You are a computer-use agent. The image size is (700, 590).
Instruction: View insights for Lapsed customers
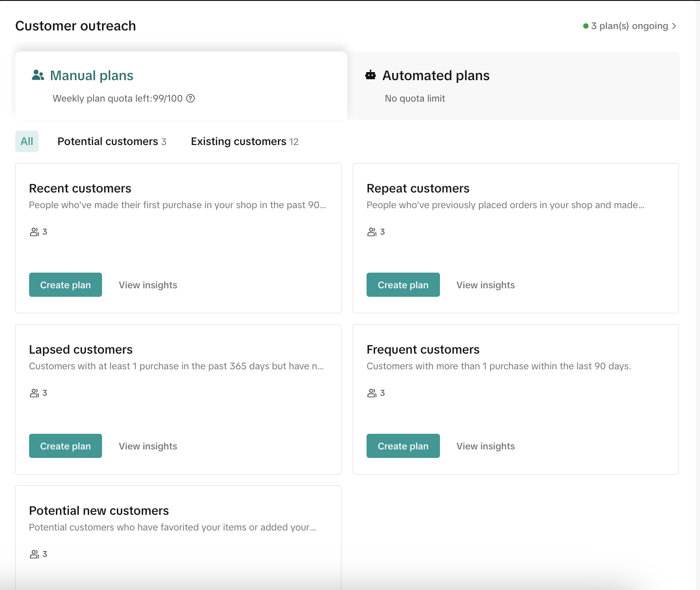pyautogui.click(x=148, y=446)
